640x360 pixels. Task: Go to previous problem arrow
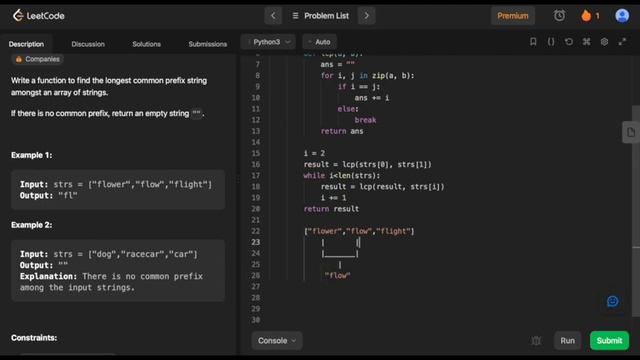pos(273,16)
